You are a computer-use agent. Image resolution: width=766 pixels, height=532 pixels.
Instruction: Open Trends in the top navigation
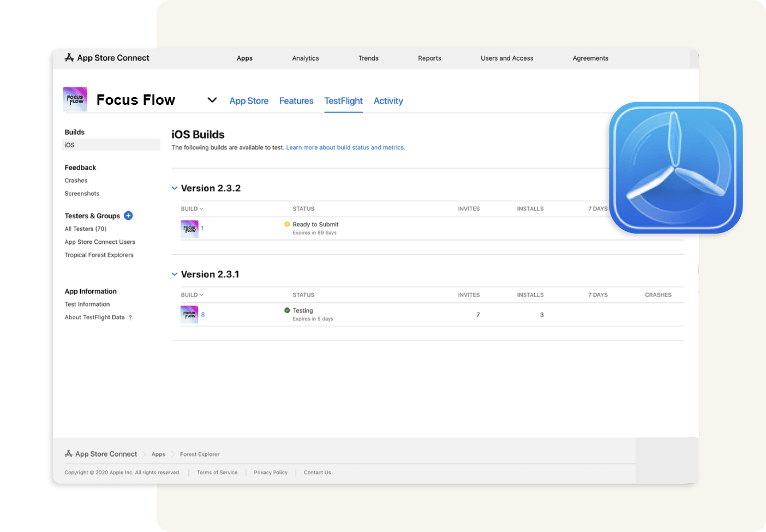pyautogui.click(x=368, y=58)
